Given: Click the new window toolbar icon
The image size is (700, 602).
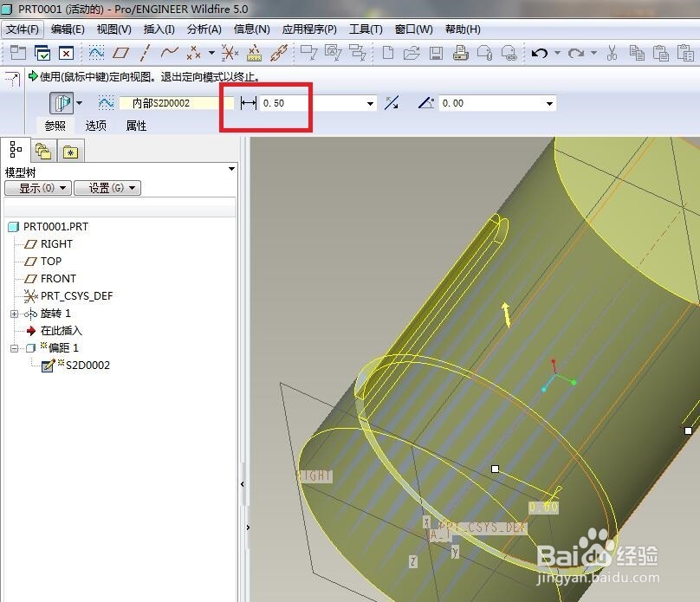Looking at the screenshot, I should click(x=18, y=53).
